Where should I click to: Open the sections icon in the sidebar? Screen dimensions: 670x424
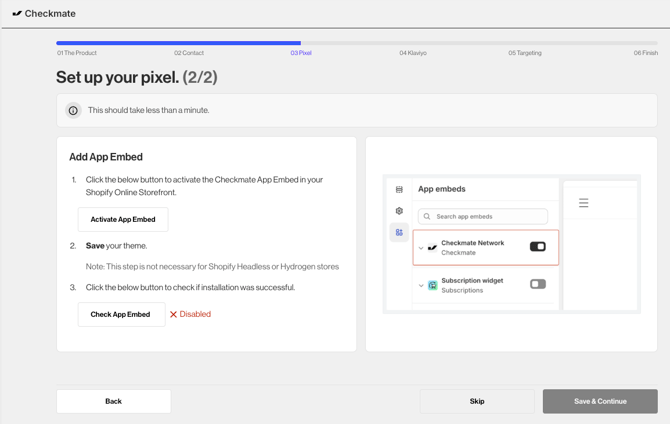click(399, 189)
